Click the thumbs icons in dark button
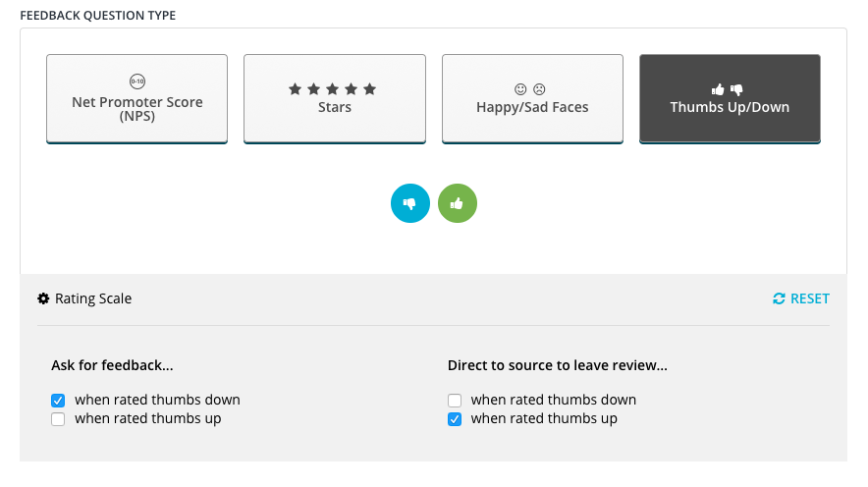 tap(727, 89)
